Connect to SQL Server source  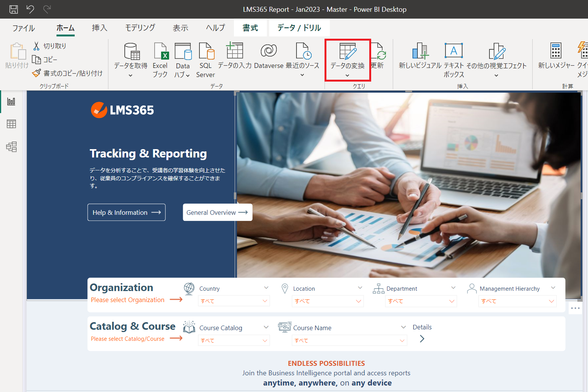coord(206,60)
